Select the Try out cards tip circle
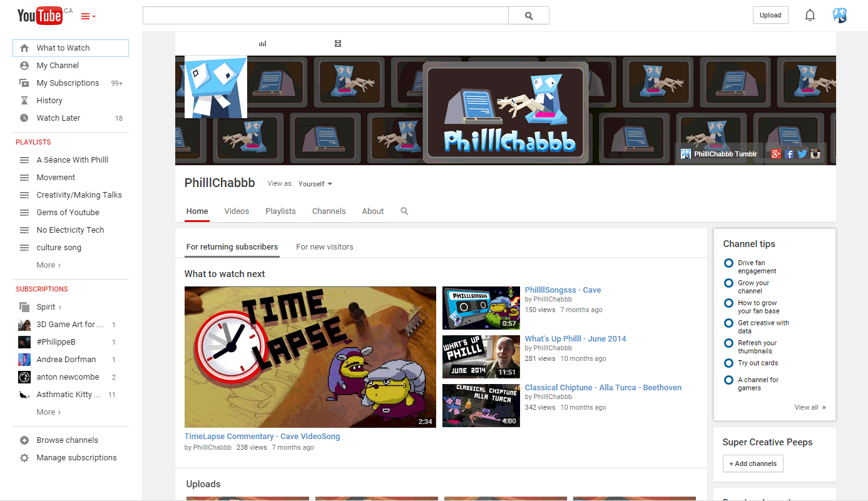Image resolution: width=868 pixels, height=501 pixels. 728,363
